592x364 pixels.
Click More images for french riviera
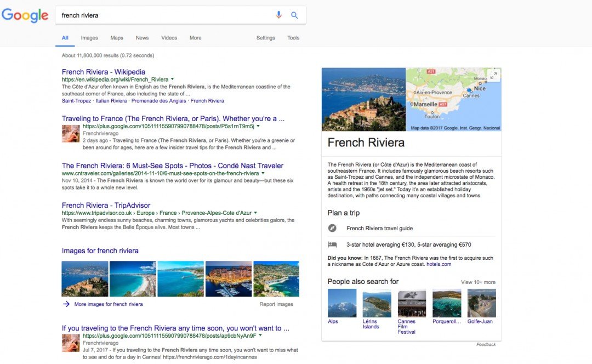(x=109, y=304)
